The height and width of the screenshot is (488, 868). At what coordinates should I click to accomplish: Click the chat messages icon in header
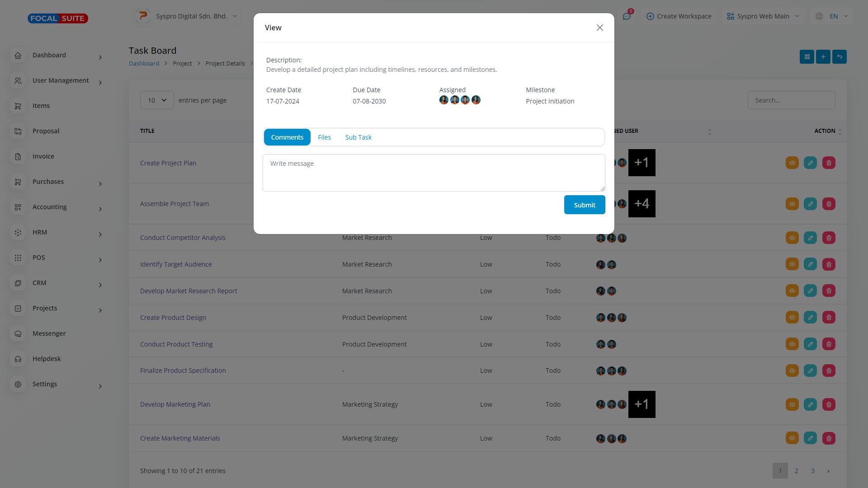point(627,16)
